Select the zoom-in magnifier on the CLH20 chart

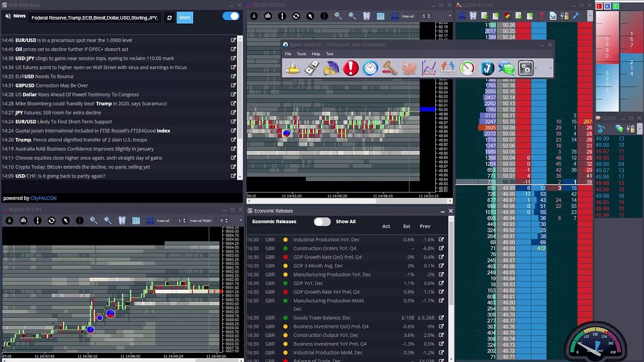click(338, 16)
